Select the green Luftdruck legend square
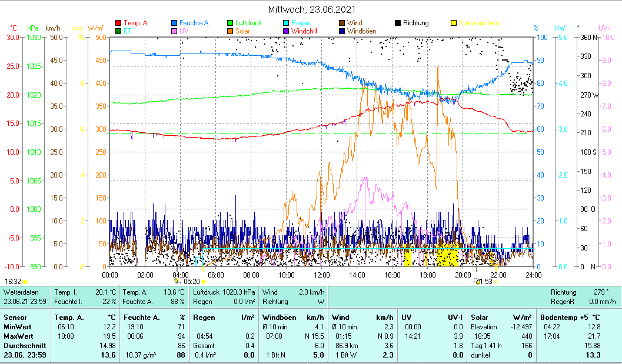This screenshot has width=622, height=364. tap(230, 23)
